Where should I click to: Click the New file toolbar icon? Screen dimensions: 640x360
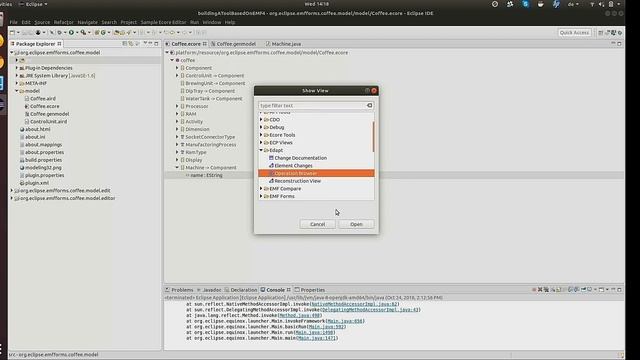point(12,32)
